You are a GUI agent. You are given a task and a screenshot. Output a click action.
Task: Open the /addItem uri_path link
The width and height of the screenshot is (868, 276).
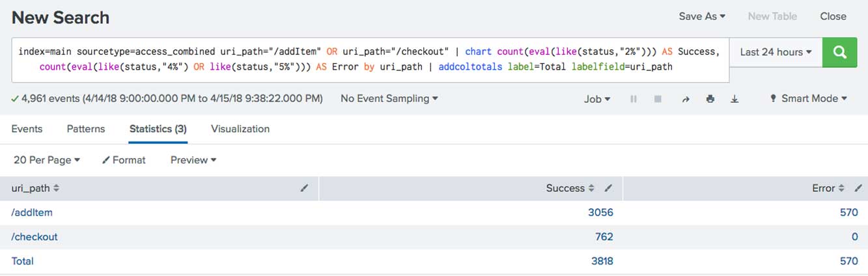32,212
